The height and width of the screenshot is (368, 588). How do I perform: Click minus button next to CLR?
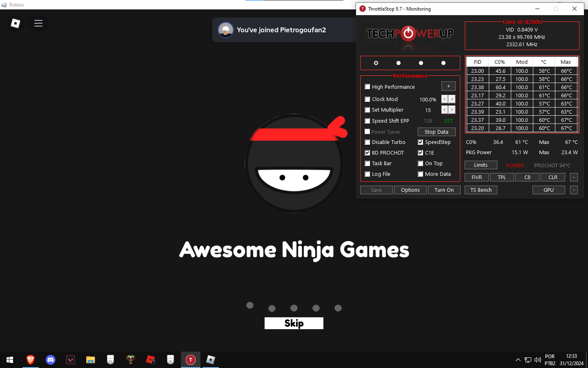(x=574, y=177)
